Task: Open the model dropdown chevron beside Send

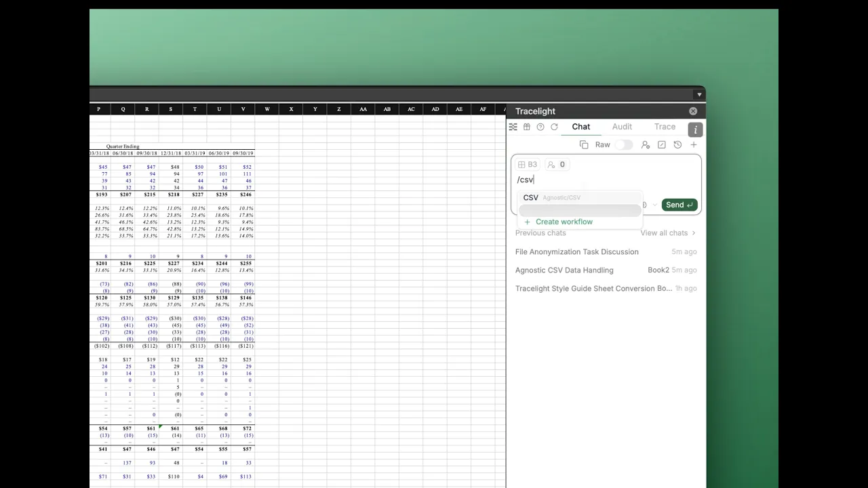Action: [654, 205]
